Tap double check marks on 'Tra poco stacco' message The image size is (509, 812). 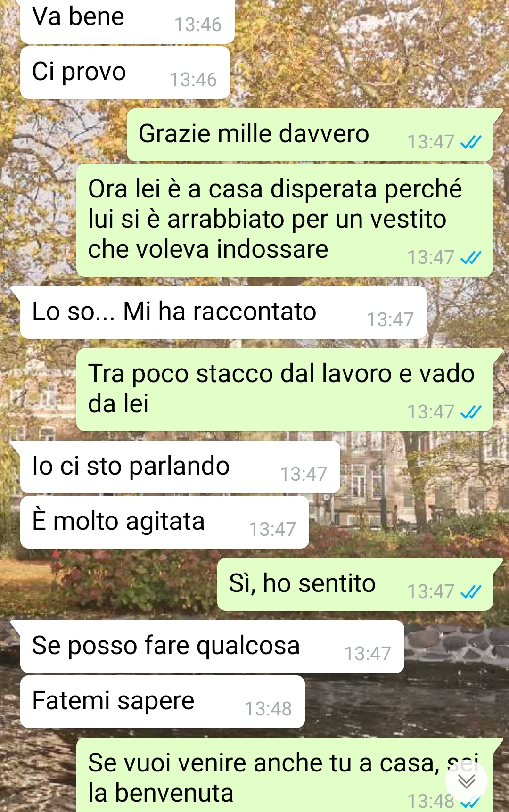(471, 412)
